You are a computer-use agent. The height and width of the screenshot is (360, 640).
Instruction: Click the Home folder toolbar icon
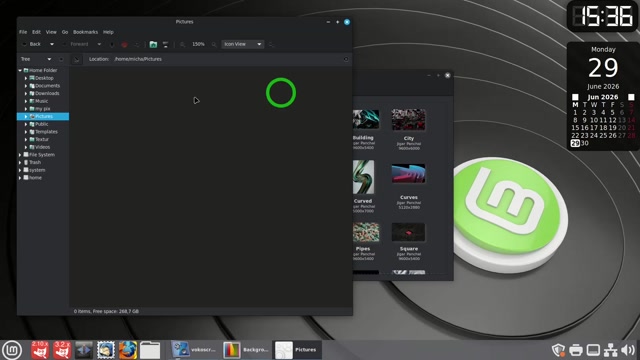click(x=153, y=44)
